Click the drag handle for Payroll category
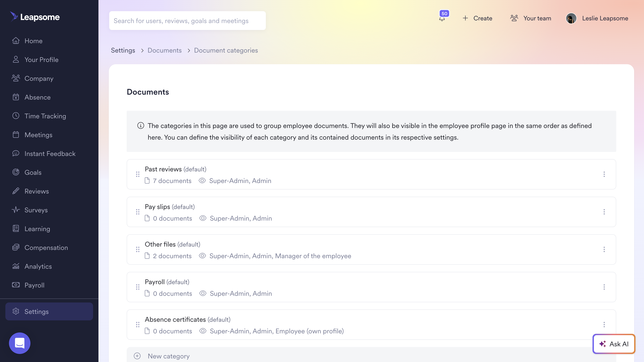 pos(137,287)
